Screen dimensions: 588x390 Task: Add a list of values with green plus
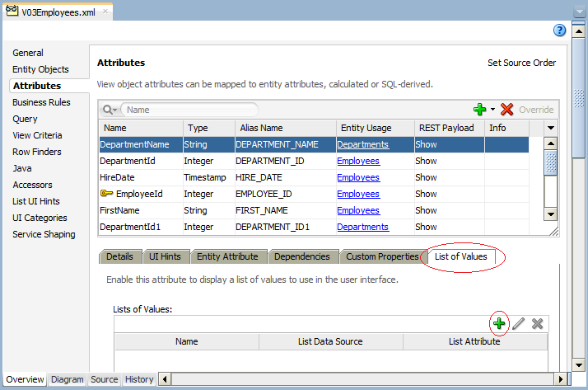coord(499,323)
